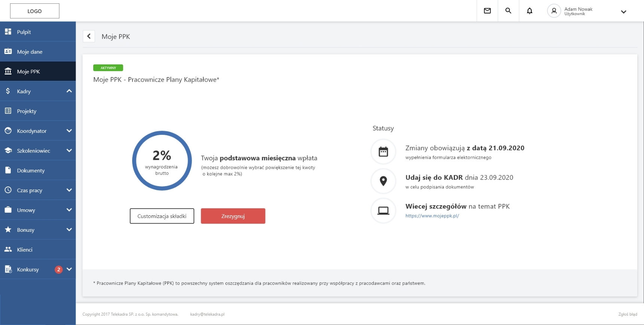Click Zgłoś błąd in the footer
Screen dimensions: 644x325
(628, 314)
